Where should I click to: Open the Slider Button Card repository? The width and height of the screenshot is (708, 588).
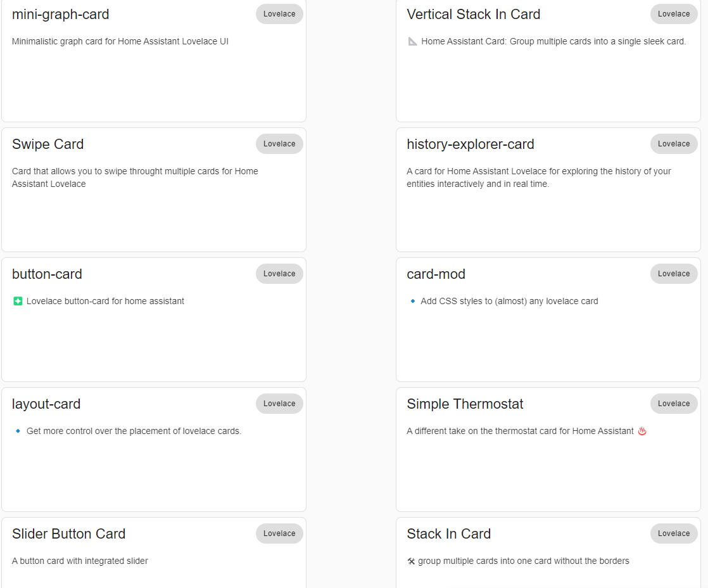tap(68, 534)
